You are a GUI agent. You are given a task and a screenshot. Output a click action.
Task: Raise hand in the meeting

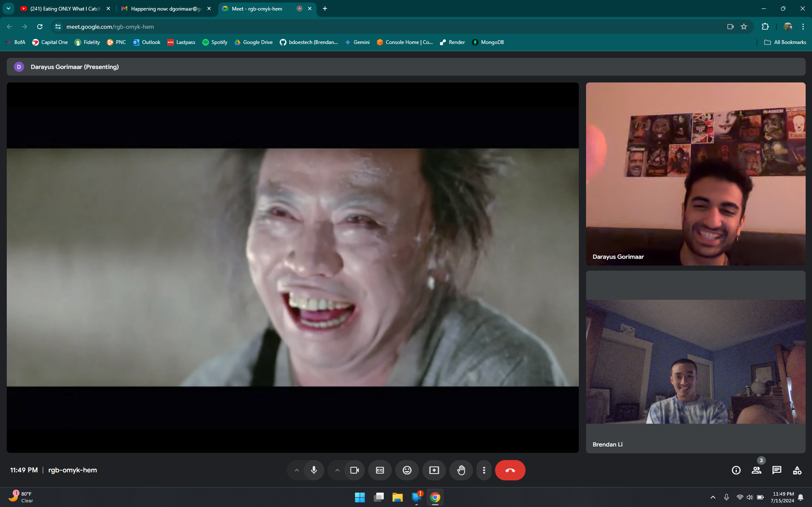pos(461,470)
